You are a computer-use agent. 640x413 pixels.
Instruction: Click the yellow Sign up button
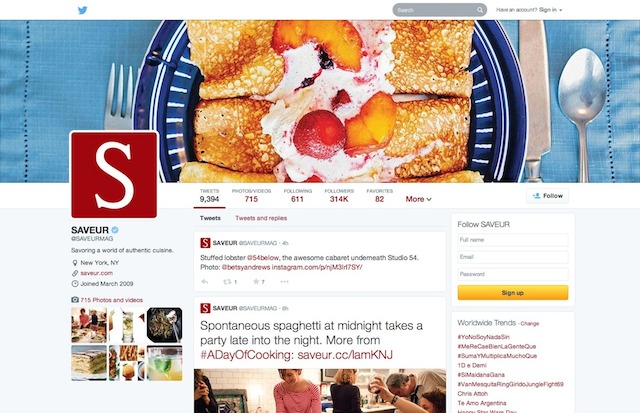(513, 293)
